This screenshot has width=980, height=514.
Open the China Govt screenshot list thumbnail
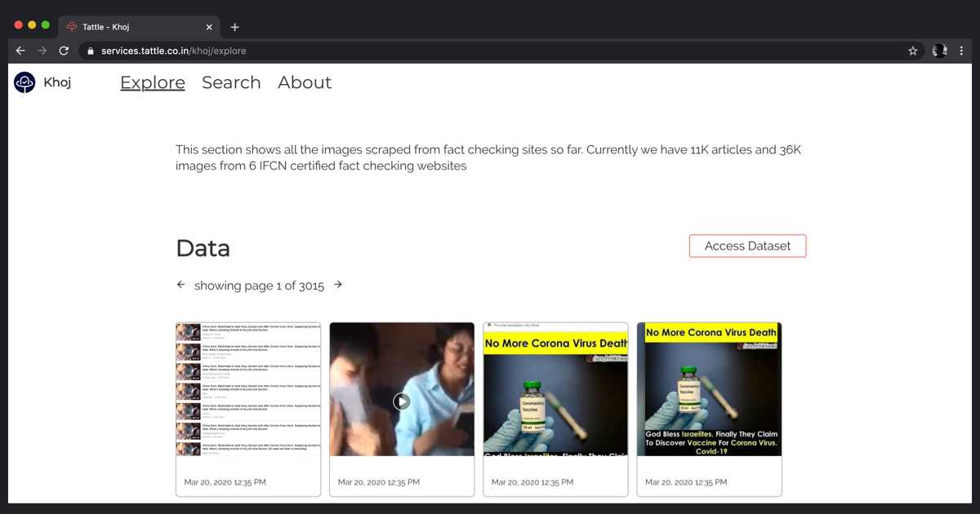[x=248, y=388]
